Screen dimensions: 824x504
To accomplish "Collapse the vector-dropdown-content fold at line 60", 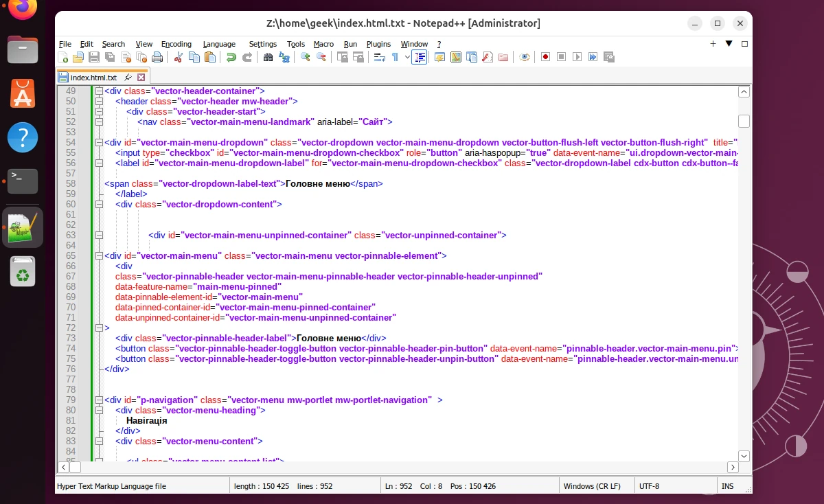I will coord(99,204).
